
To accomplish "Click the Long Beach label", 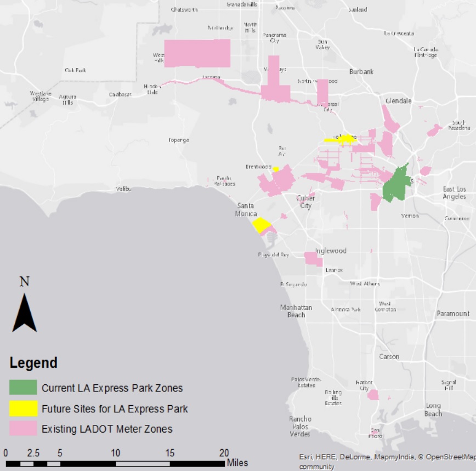I will click(433, 410).
